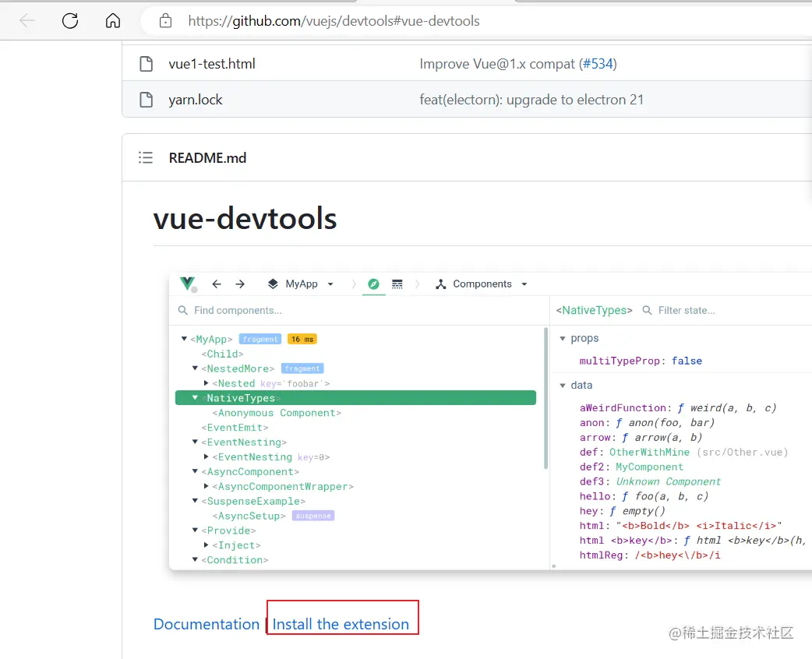The image size is (812, 659).
Task: Click devtools forward arrow
Action: click(240, 284)
